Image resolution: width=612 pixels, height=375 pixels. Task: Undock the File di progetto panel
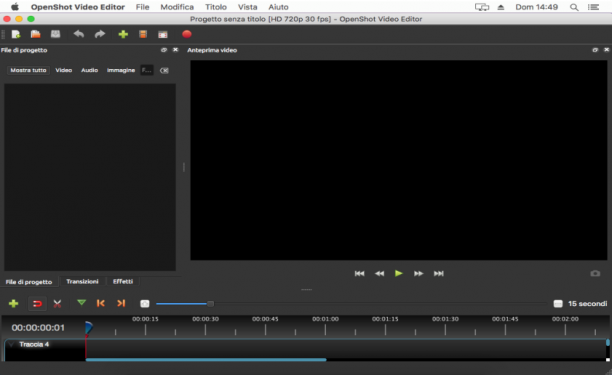(x=164, y=50)
